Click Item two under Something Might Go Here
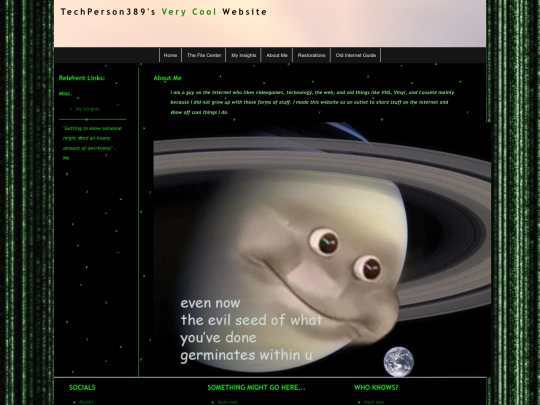Viewport: 540px width, 405px height. click(227, 402)
